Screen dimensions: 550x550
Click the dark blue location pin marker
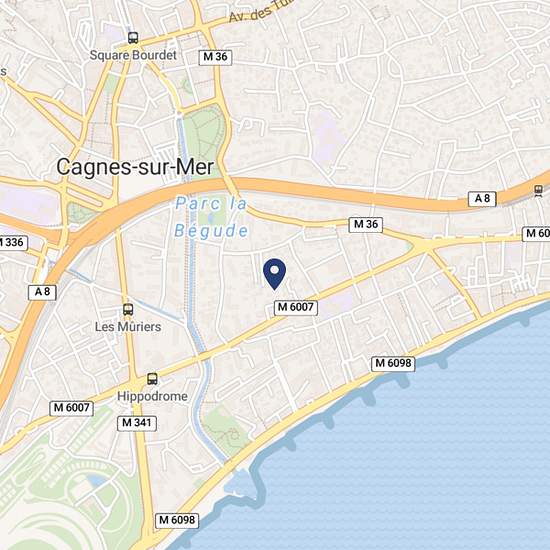coord(274,274)
